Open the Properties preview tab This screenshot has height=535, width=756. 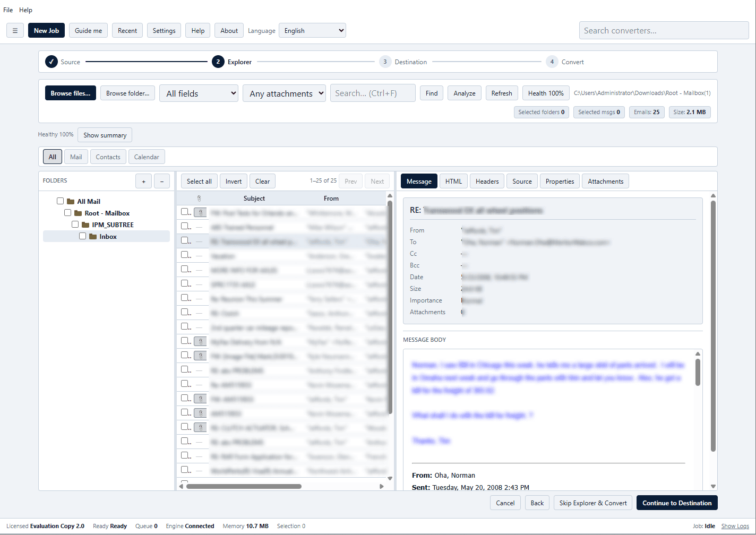click(560, 182)
